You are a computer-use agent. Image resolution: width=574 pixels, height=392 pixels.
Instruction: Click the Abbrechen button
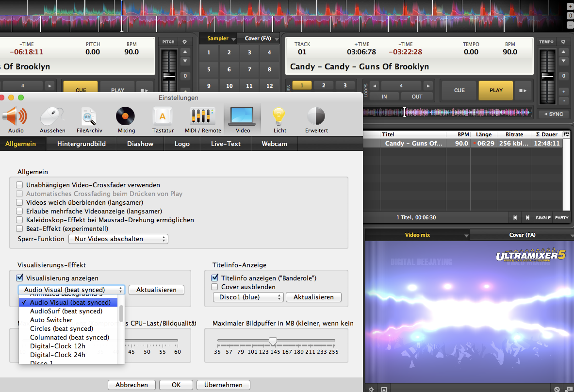pyautogui.click(x=131, y=385)
